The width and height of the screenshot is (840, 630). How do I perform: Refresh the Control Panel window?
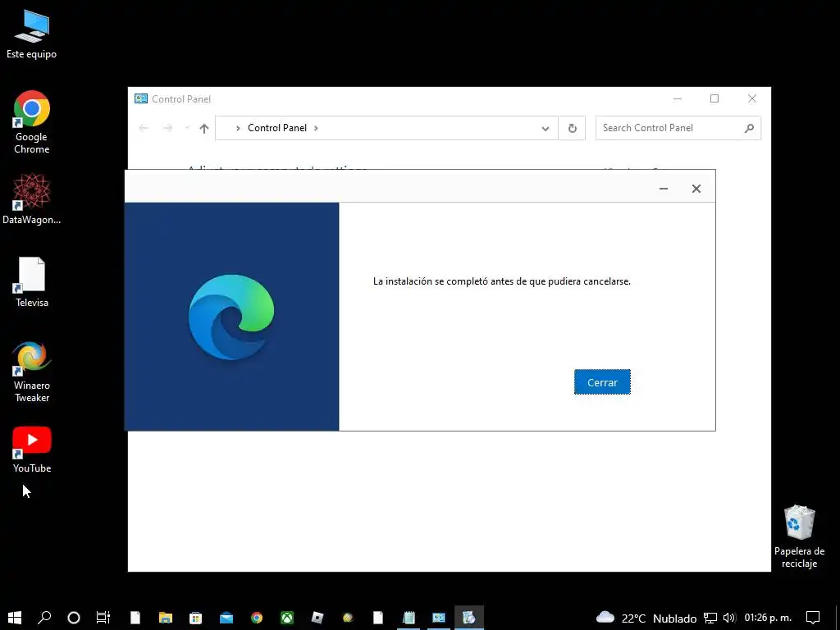tap(572, 128)
